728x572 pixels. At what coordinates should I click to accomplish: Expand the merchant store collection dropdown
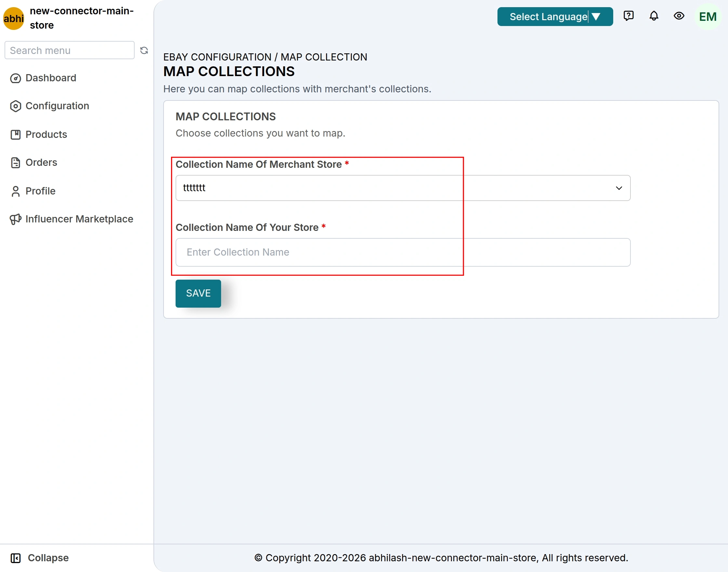point(403,188)
